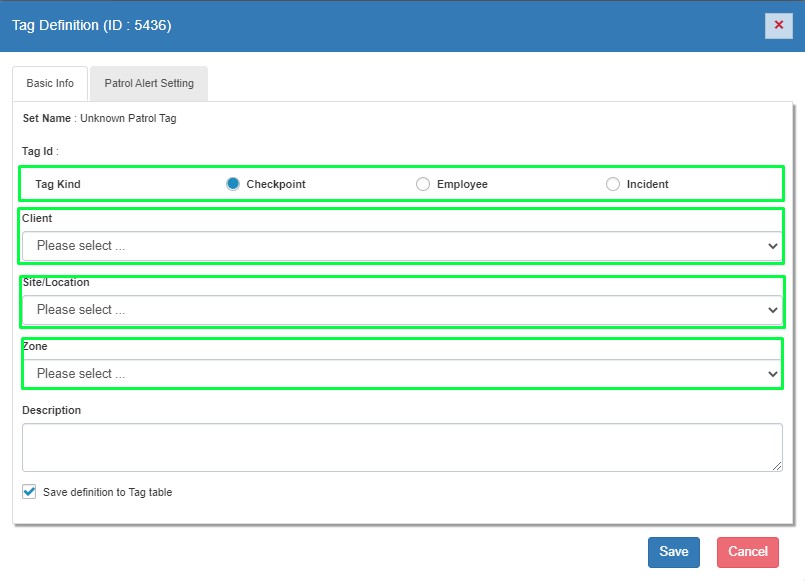The height and width of the screenshot is (581, 805).
Task: Close the Tag Definition dialog with X
Action: pos(778,25)
